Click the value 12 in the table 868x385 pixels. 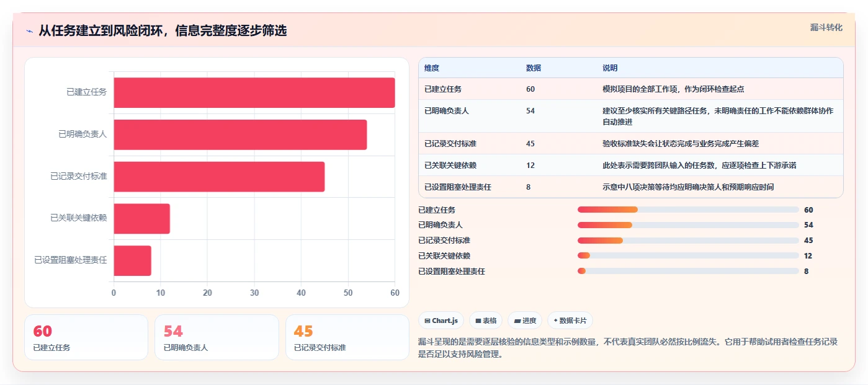point(530,166)
